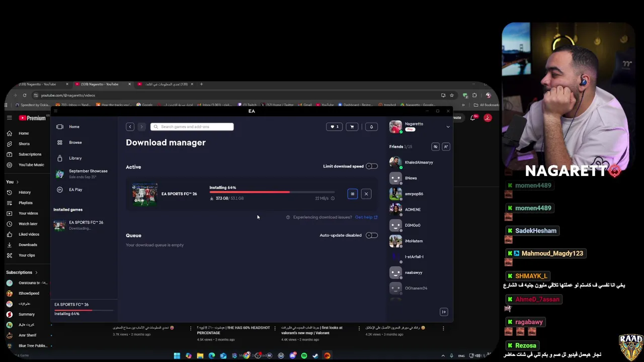The height and width of the screenshot is (362, 644).
Task: Reload the YouTube page
Action: 24,95
